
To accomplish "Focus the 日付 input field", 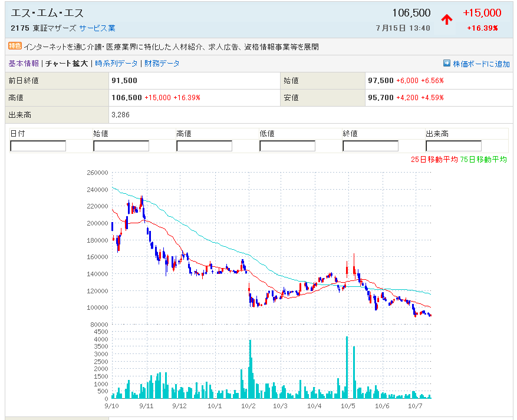I will pos(38,145).
